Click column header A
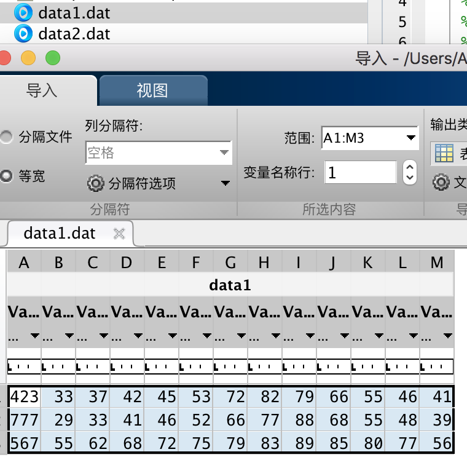The image size is (467, 476). [24, 262]
